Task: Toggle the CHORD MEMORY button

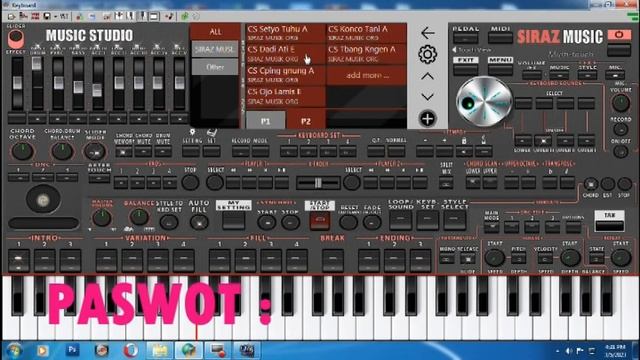Action: (123, 152)
